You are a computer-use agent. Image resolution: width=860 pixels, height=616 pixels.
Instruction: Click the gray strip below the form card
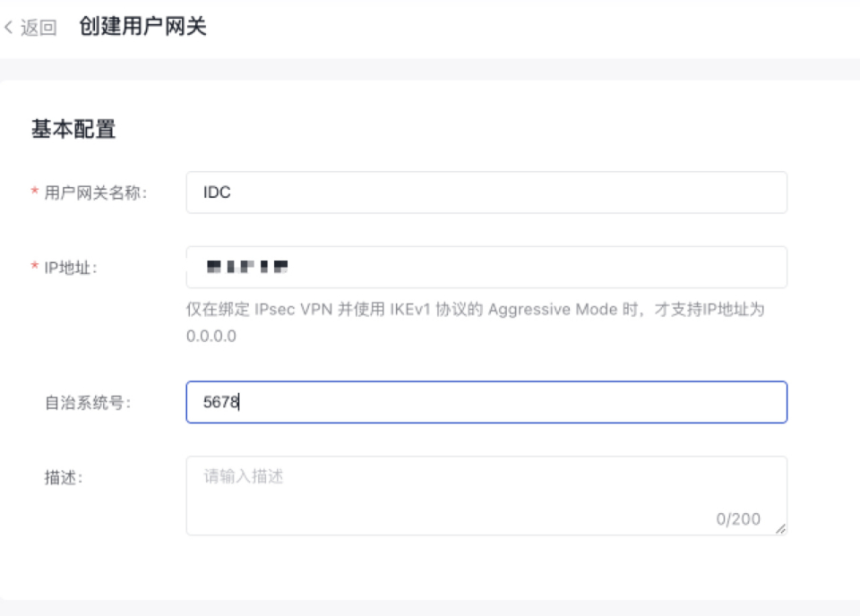coord(430,608)
